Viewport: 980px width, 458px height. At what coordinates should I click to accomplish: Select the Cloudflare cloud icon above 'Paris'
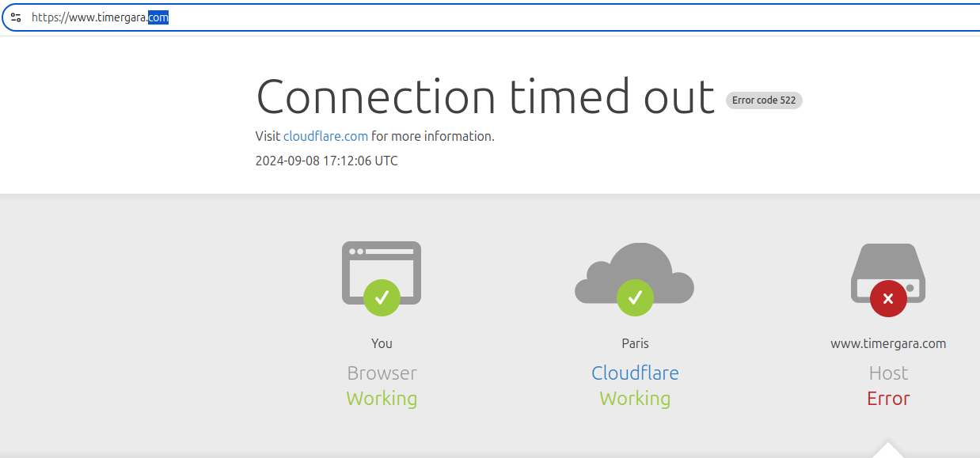[x=634, y=269]
